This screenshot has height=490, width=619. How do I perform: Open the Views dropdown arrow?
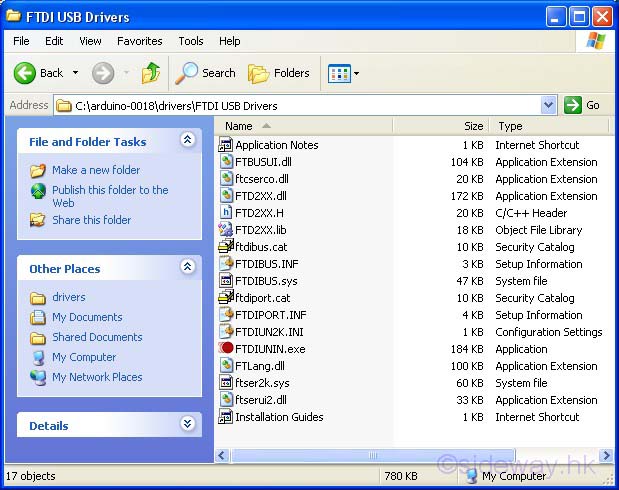(356, 73)
